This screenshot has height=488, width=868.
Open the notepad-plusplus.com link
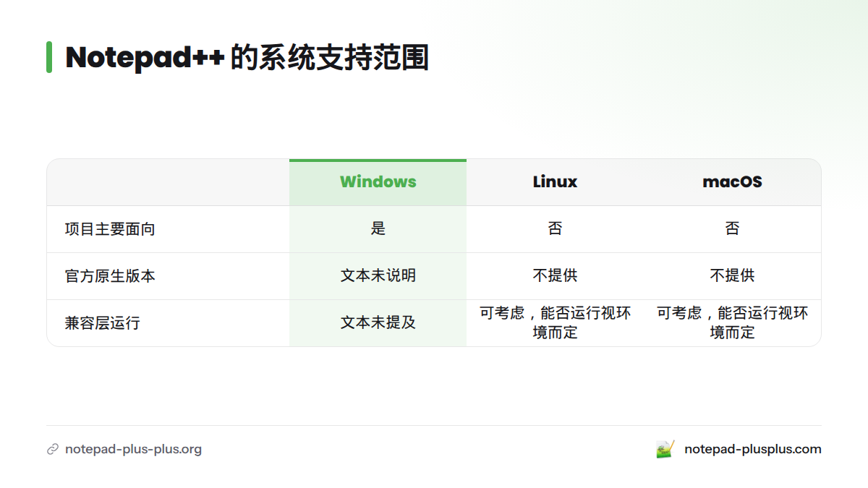point(753,449)
